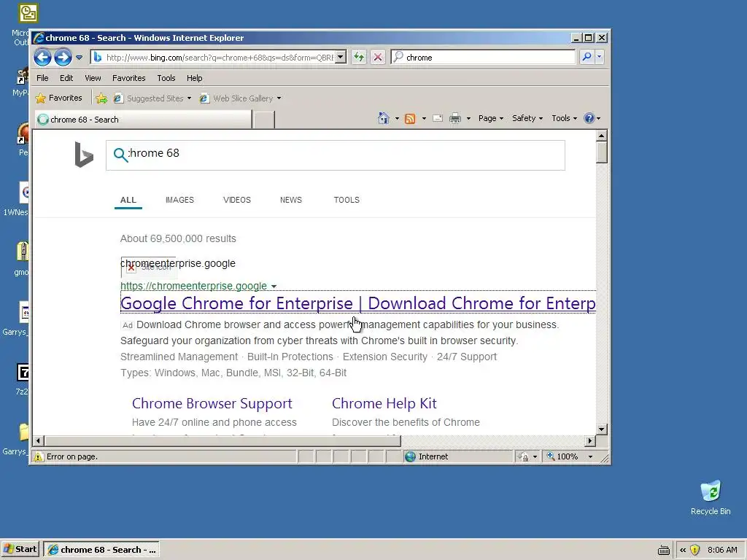The image size is (747, 560).
Task: Select the chrome 68 - Search tab
Action: (x=143, y=120)
